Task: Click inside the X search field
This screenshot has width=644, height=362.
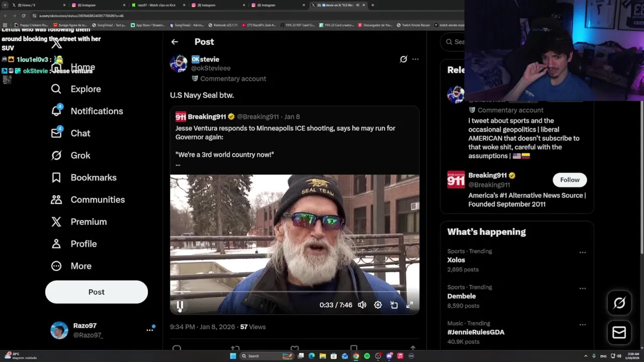Action: click(x=453, y=42)
